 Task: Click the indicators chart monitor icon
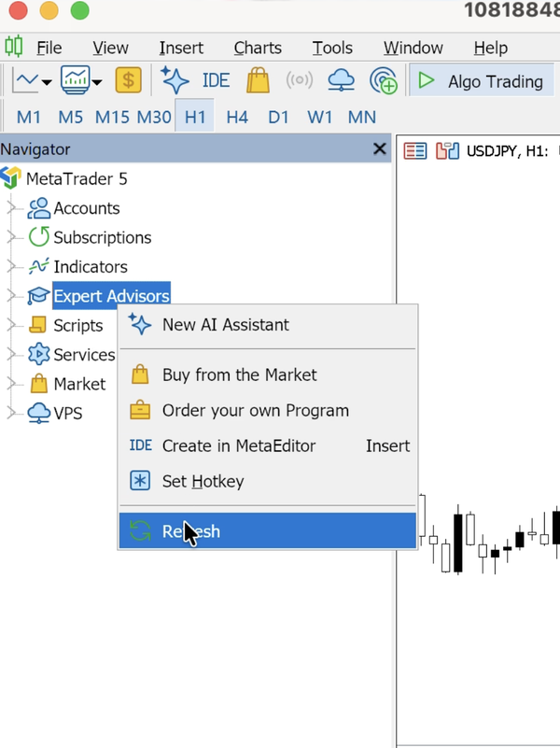[75, 79]
